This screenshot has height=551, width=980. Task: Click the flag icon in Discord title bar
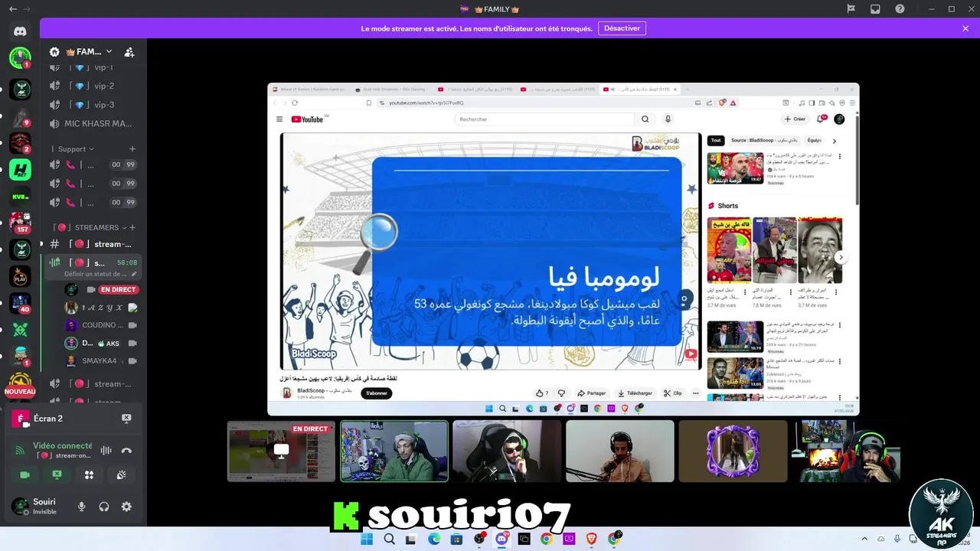[851, 9]
